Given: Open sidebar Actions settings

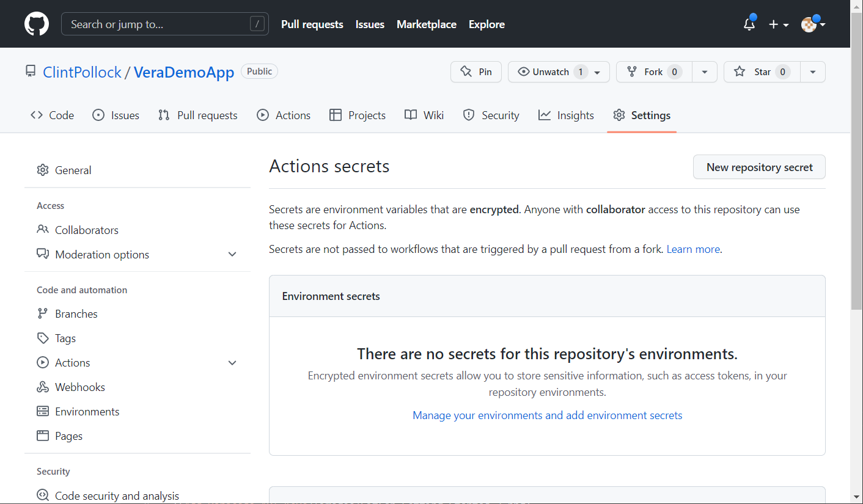Looking at the screenshot, I should [73, 363].
